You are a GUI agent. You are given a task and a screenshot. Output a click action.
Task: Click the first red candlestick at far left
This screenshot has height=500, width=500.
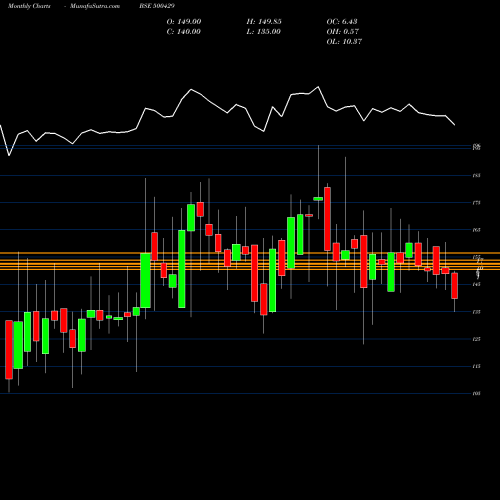coord(9,350)
